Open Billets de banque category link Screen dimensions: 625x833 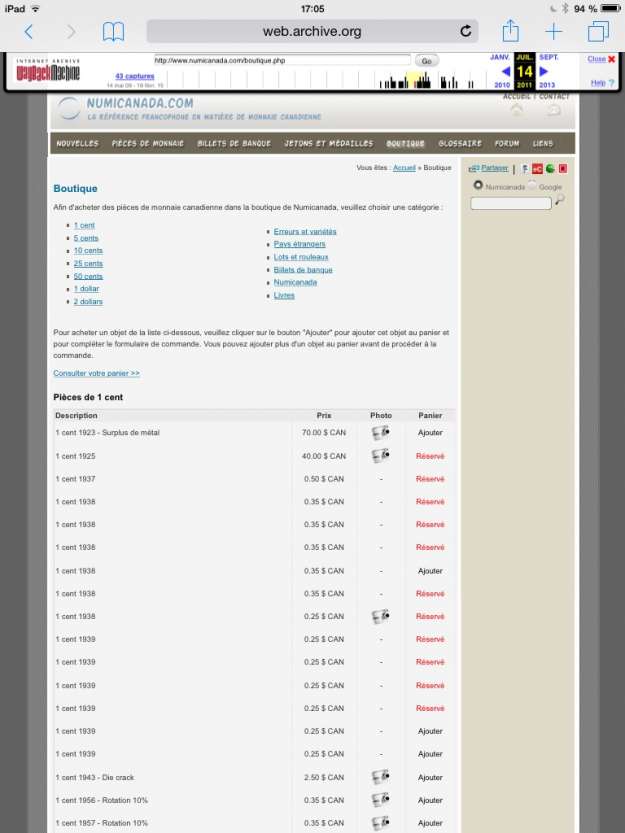point(303,270)
